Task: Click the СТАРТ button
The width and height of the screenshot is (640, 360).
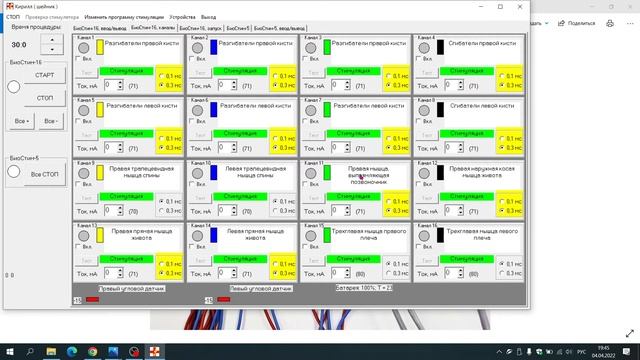Action: click(44, 75)
